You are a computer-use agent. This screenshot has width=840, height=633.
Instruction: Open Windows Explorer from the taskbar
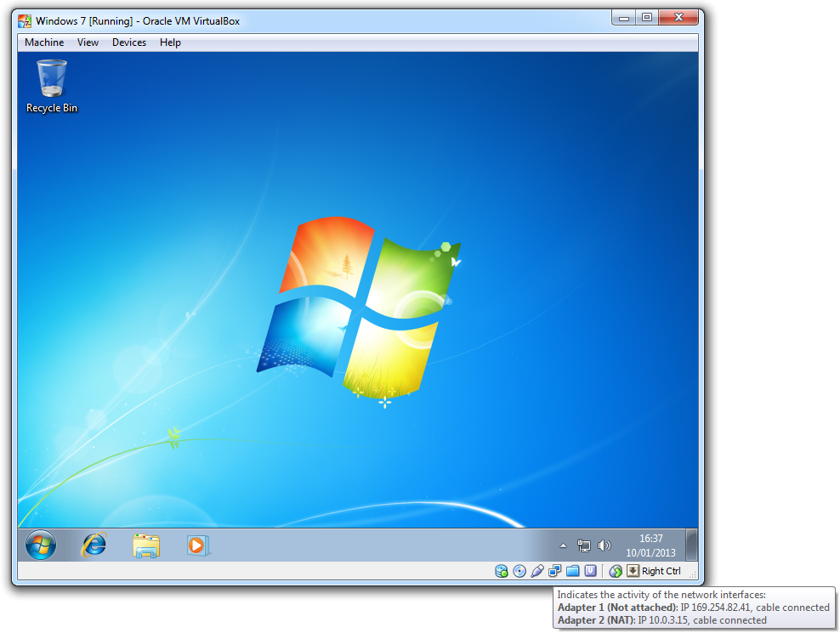[146, 545]
